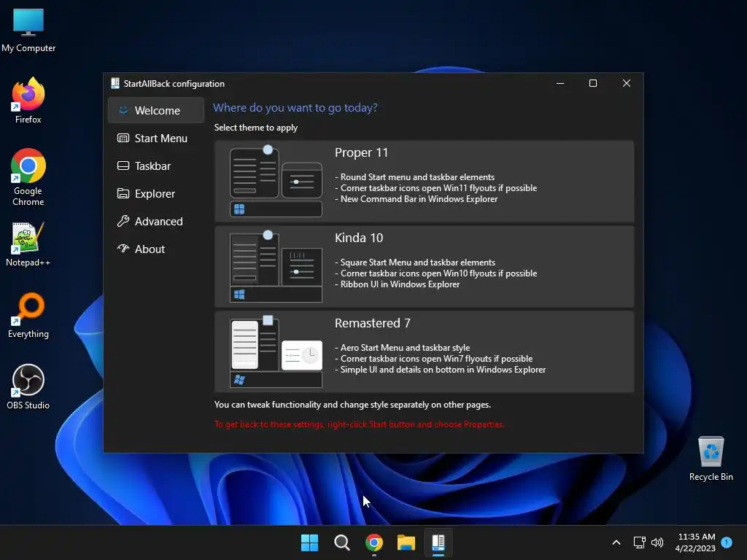
Task: Click 'Round Start menu and taskbar elements' line
Action: tap(414, 177)
